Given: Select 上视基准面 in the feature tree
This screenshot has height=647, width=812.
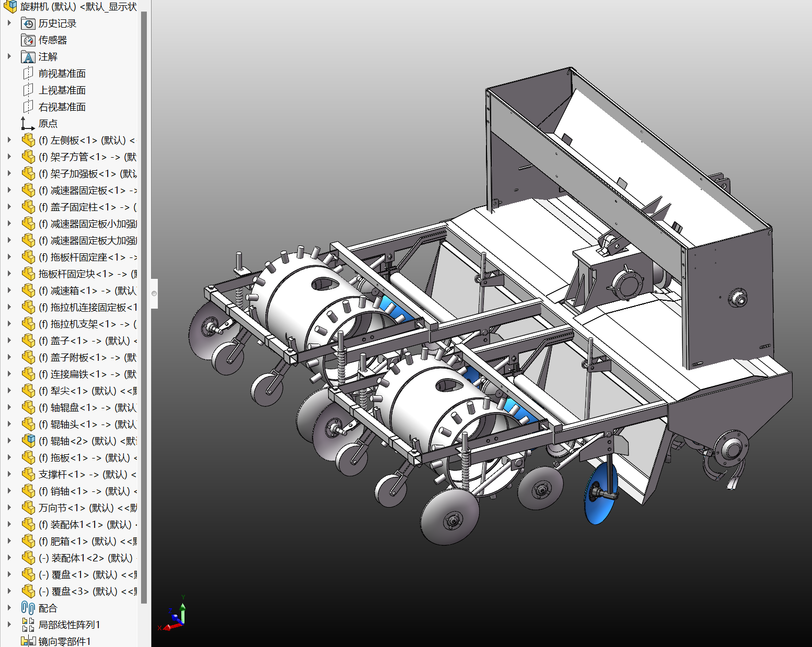Looking at the screenshot, I should pos(62,90).
